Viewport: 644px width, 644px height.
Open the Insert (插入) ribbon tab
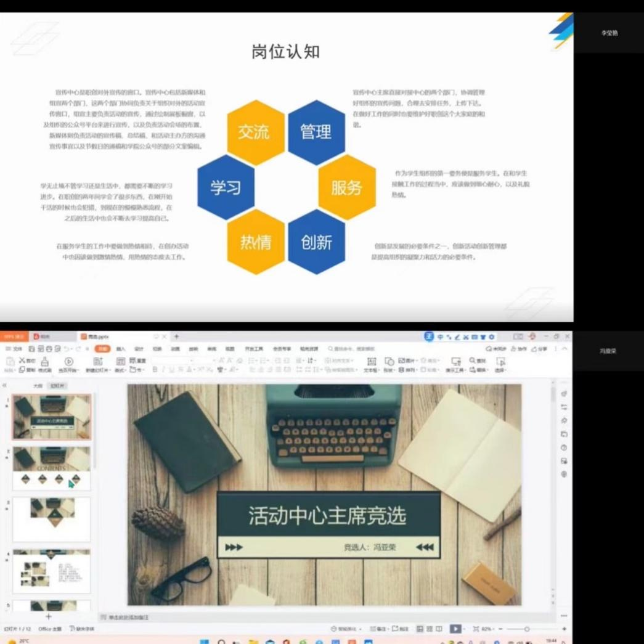(x=121, y=349)
